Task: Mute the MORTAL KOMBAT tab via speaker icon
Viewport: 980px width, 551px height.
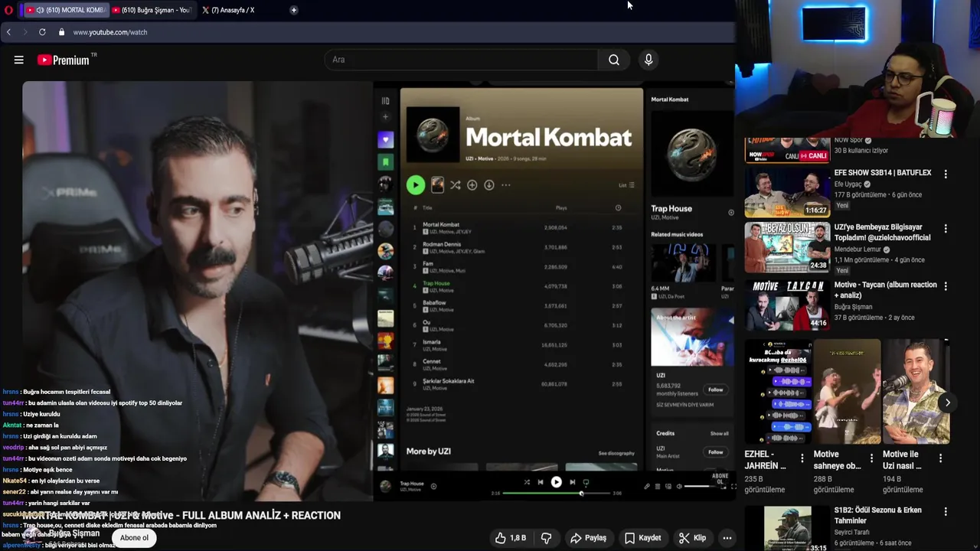Action: [40, 10]
